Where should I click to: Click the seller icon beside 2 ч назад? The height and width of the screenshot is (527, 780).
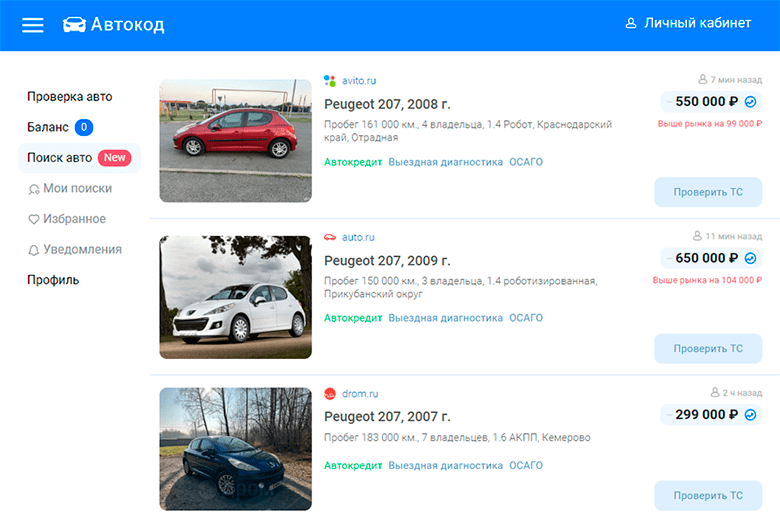tap(715, 392)
